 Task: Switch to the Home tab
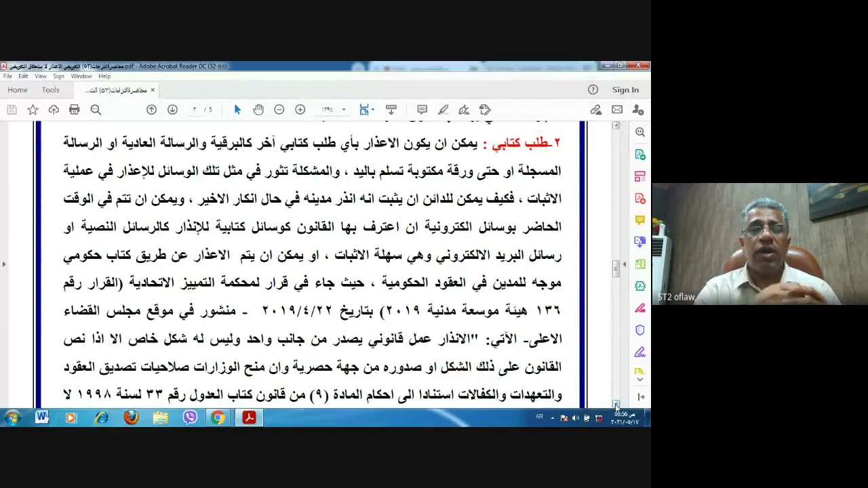tap(18, 89)
